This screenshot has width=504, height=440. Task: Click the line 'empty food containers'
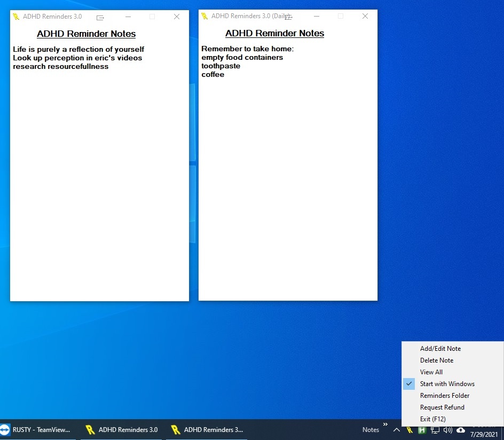[x=242, y=57]
